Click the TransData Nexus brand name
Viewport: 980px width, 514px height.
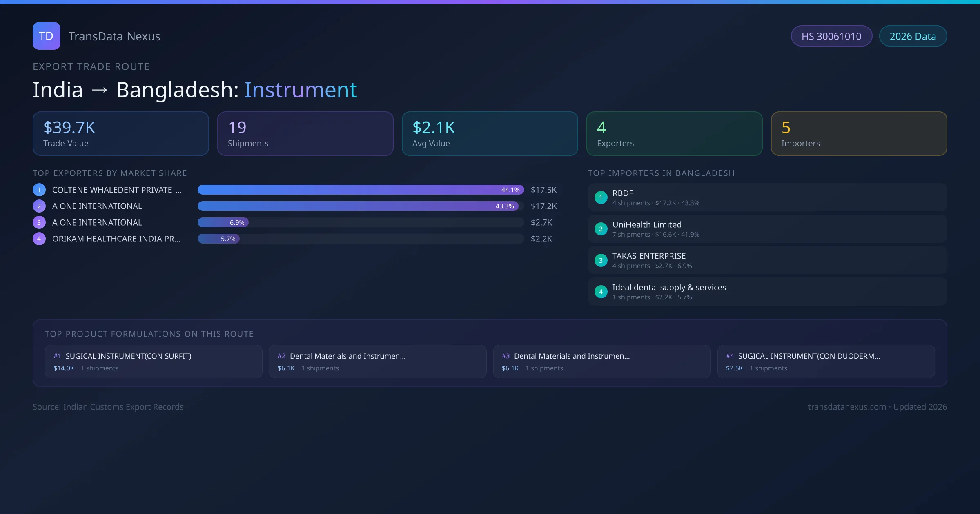point(114,36)
